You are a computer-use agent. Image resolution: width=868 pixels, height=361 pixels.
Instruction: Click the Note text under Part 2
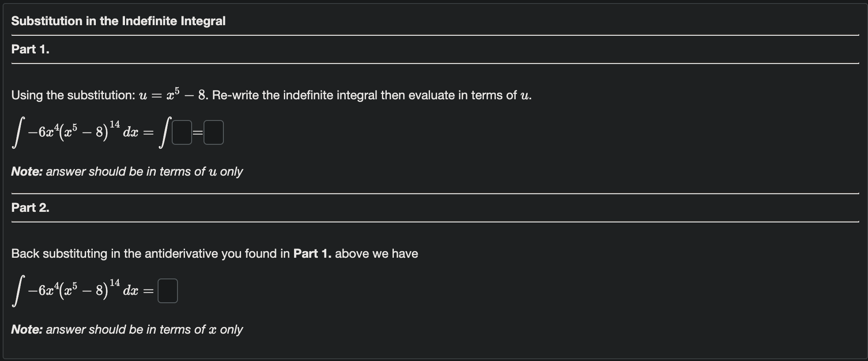pyautogui.click(x=127, y=329)
